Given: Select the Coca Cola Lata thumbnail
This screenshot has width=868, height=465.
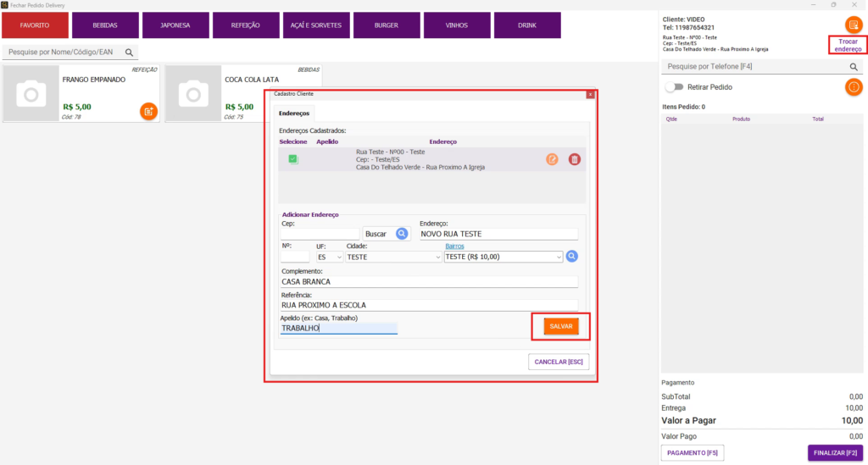Looking at the screenshot, I should click(x=192, y=93).
